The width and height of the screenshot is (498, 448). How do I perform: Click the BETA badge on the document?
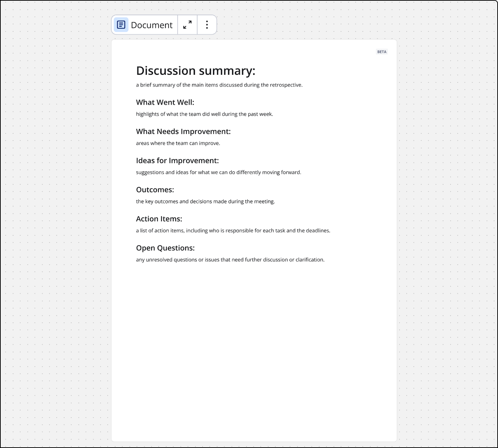coord(381,52)
